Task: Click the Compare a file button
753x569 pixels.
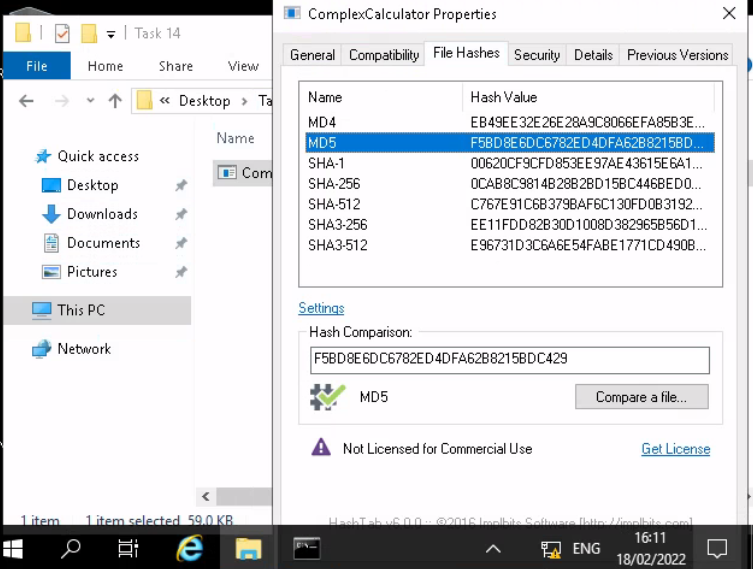Action: point(641,397)
